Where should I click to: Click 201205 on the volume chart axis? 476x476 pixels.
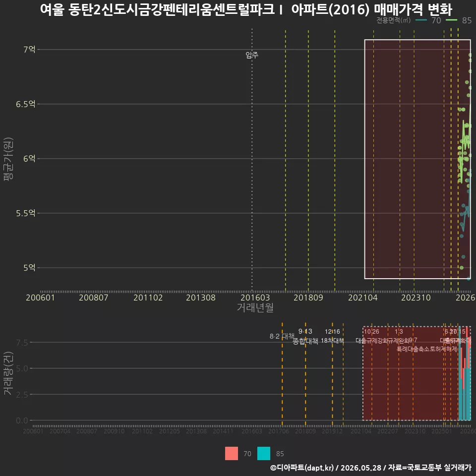(170, 431)
